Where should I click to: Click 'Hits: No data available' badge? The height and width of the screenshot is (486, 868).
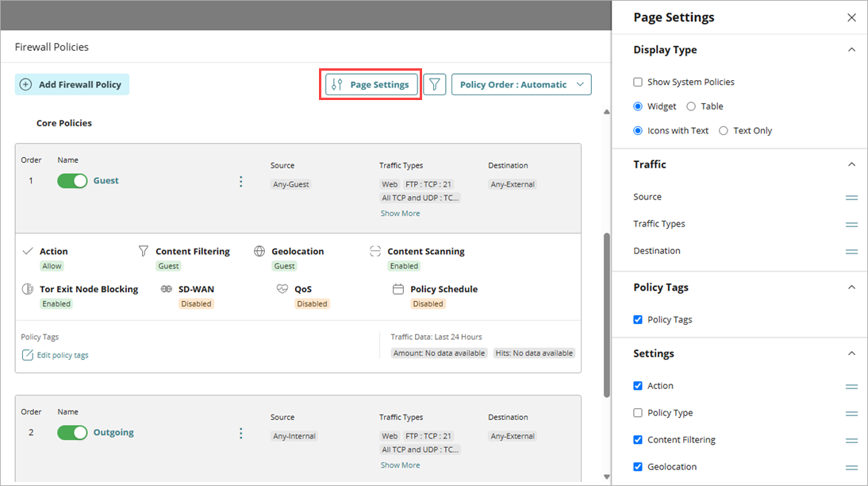534,353
